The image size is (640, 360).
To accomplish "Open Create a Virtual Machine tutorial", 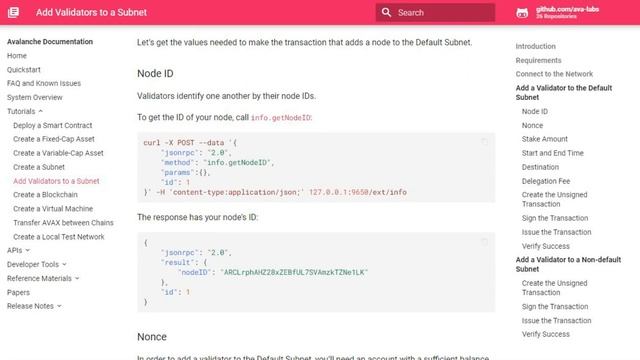I will click(x=53, y=209).
